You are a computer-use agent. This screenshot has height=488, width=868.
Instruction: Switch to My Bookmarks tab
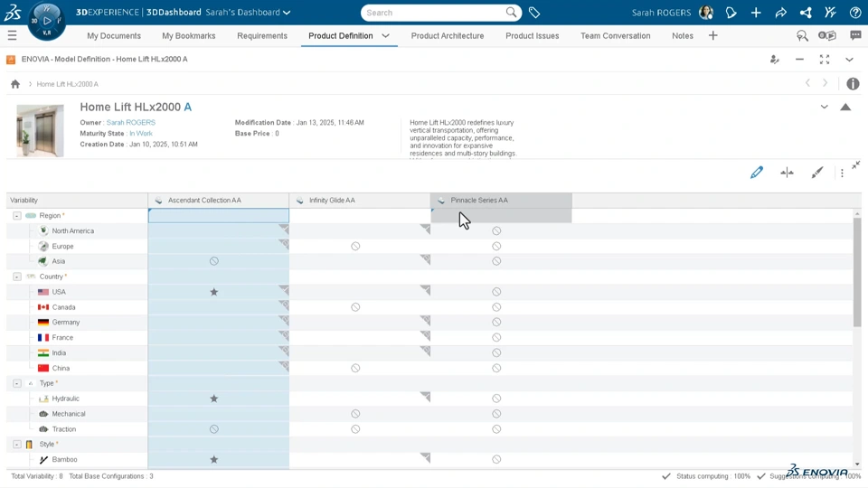point(189,35)
